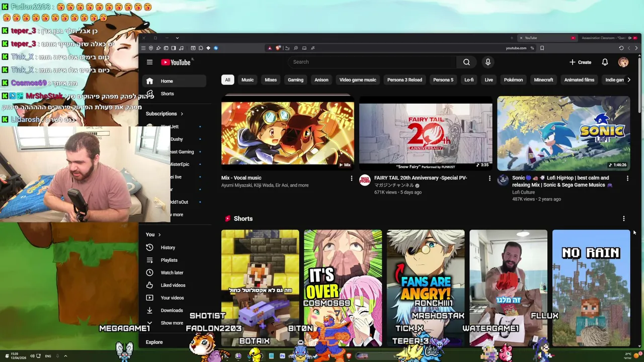Click the YouTube logo
644x362 pixels.
click(176, 62)
